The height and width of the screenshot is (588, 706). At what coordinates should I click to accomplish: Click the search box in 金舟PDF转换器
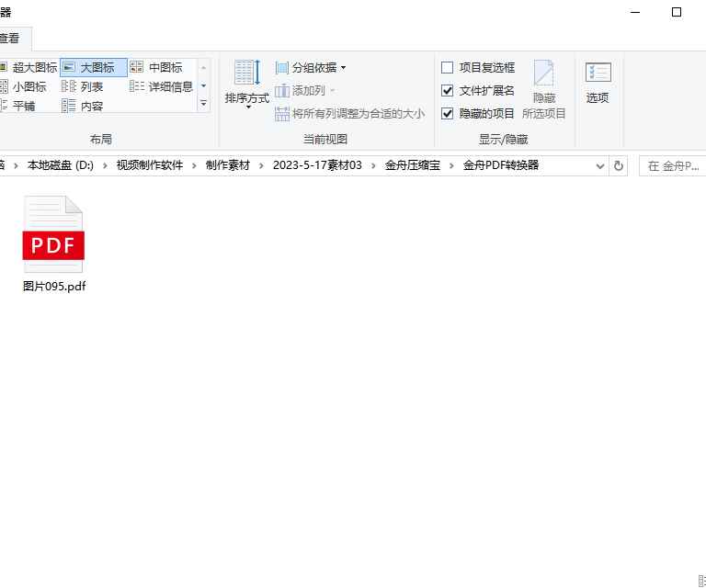pyautogui.click(x=673, y=166)
